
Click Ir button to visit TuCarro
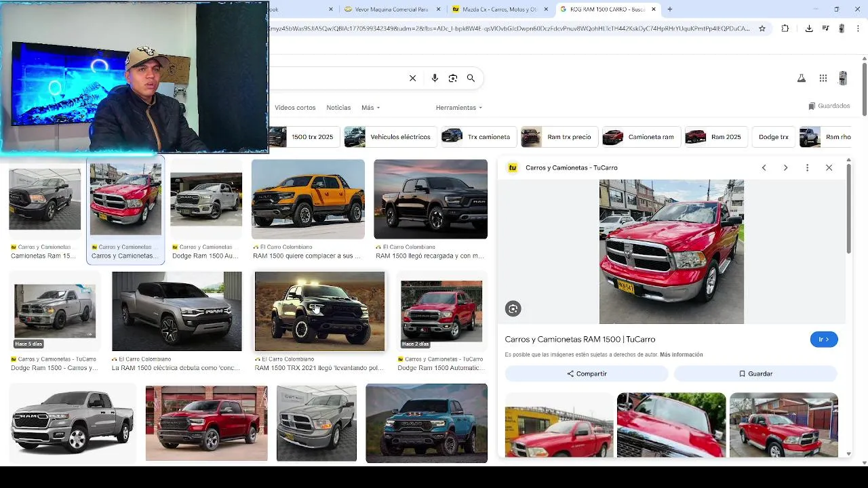(824, 340)
